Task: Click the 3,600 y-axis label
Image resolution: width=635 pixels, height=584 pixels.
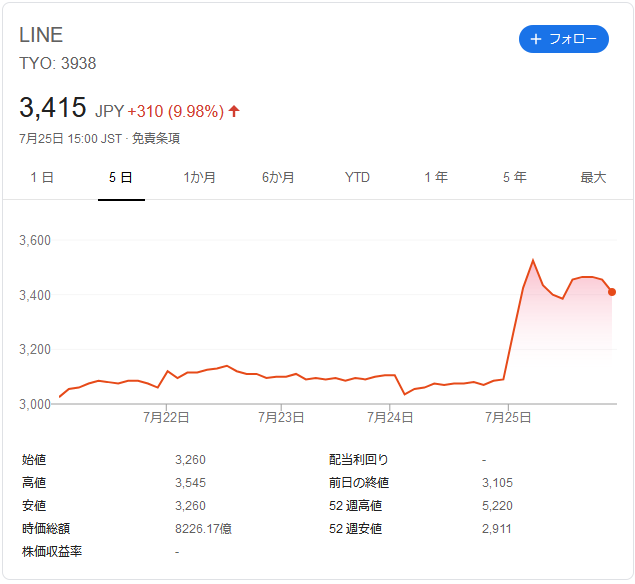Action: [x=35, y=240]
